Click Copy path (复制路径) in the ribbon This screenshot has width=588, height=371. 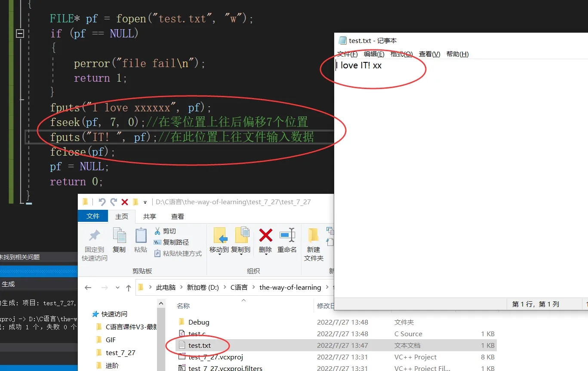pyautogui.click(x=171, y=242)
